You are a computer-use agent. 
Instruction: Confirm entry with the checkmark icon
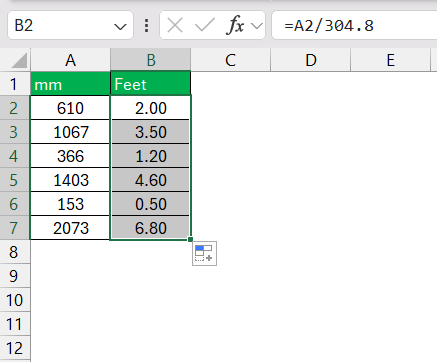[x=205, y=25]
